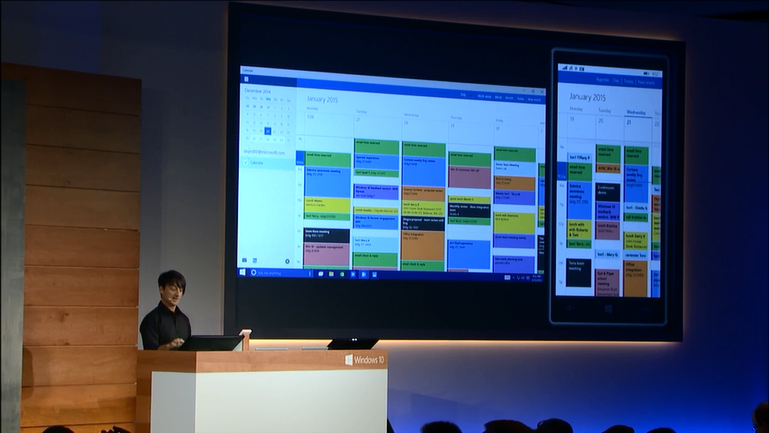The image size is (769, 433).
Task: Open Monday's black team meeting event
Action: coord(327,235)
